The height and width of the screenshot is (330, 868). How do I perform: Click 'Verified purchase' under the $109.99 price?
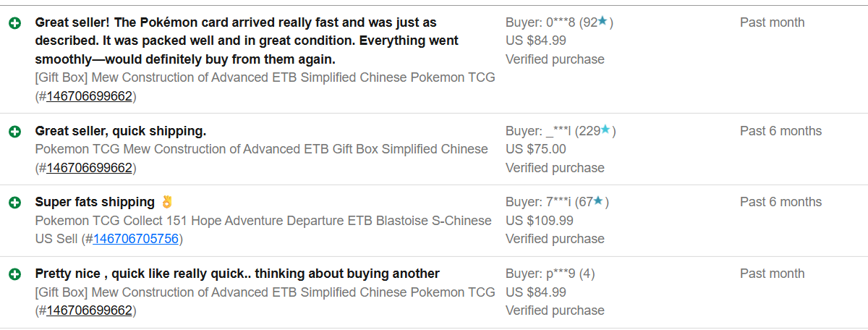pyautogui.click(x=555, y=239)
